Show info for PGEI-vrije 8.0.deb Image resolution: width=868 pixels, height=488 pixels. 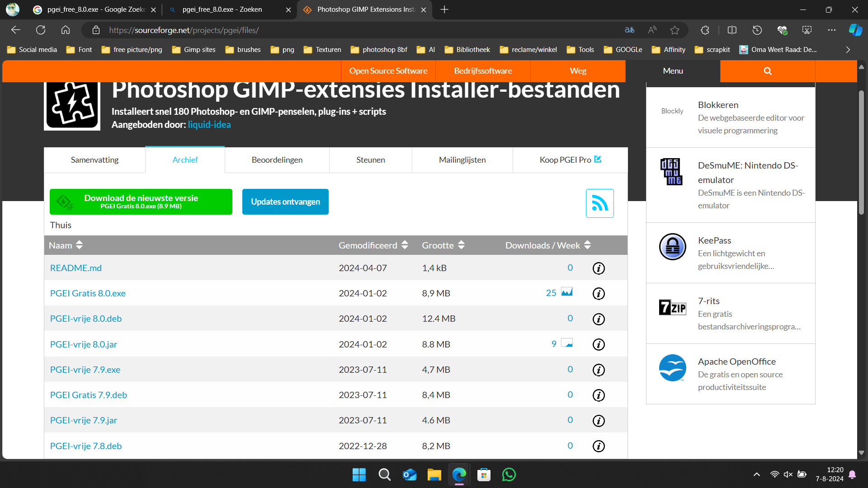point(599,319)
